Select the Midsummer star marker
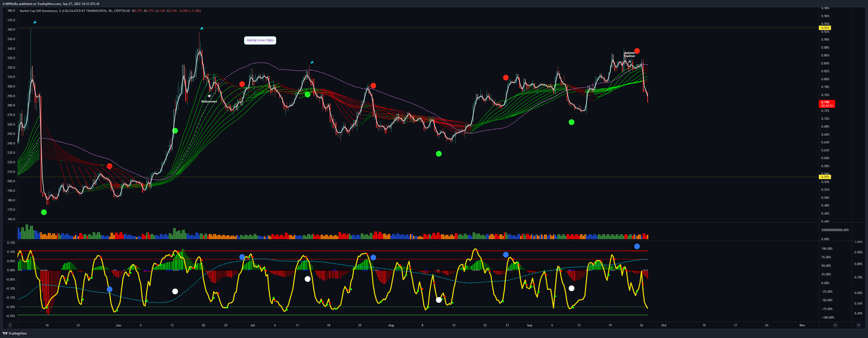The image size is (868, 338). point(209,96)
